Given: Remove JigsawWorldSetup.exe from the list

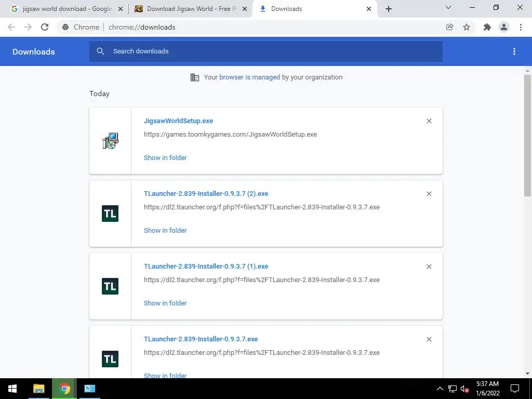Looking at the screenshot, I should (429, 121).
